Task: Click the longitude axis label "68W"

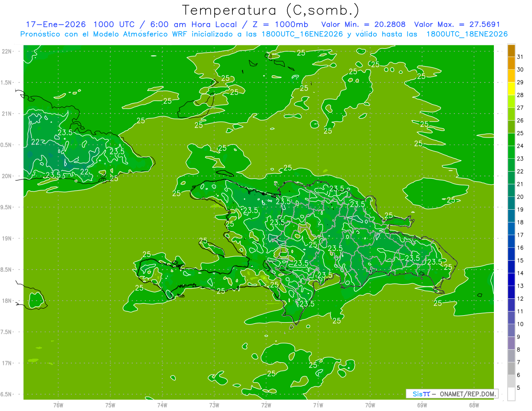Action: 473,405
